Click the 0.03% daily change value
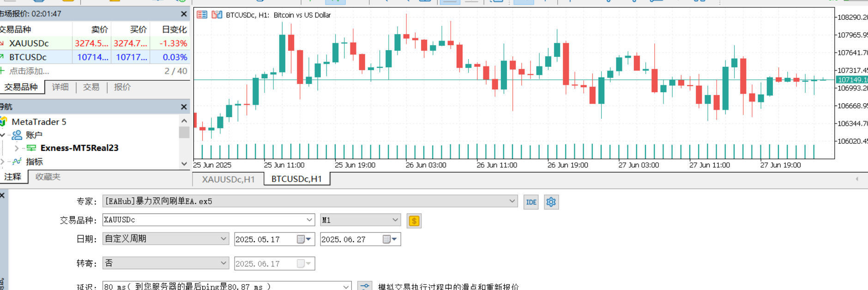The image size is (868, 290). click(x=175, y=57)
